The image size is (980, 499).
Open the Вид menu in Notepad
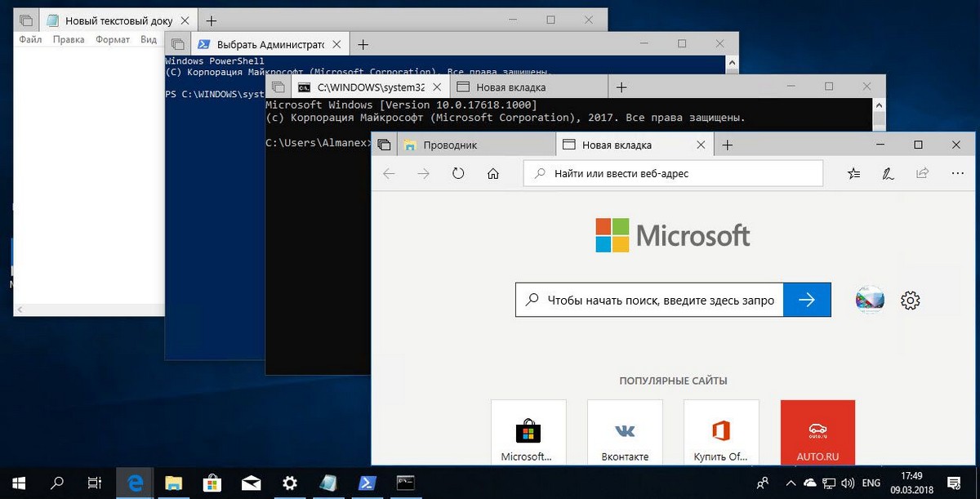click(149, 39)
